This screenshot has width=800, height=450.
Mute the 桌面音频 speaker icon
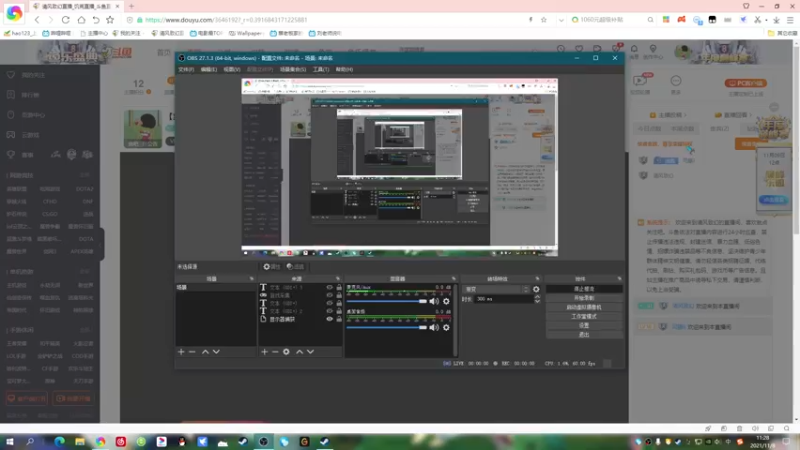(x=434, y=328)
